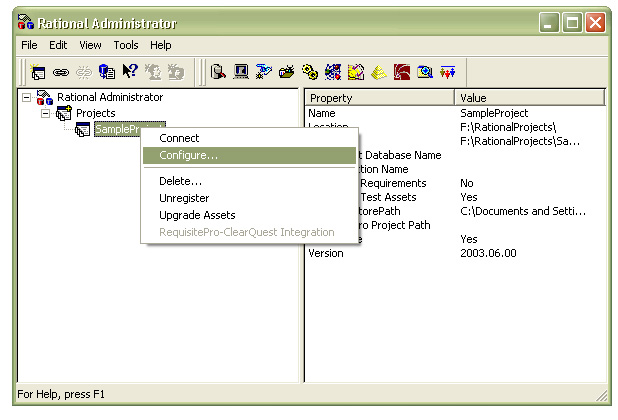The image size is (618, 420).
Task: Click the grayed broken-link Disconnect icon
Action: pos(84,72)
